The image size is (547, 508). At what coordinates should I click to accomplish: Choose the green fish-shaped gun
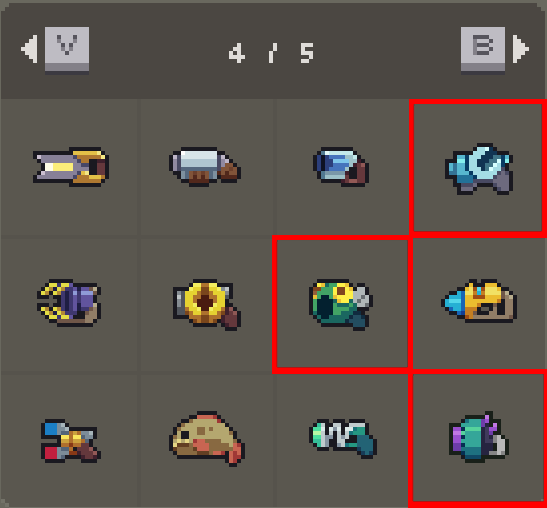click(341, 305)
